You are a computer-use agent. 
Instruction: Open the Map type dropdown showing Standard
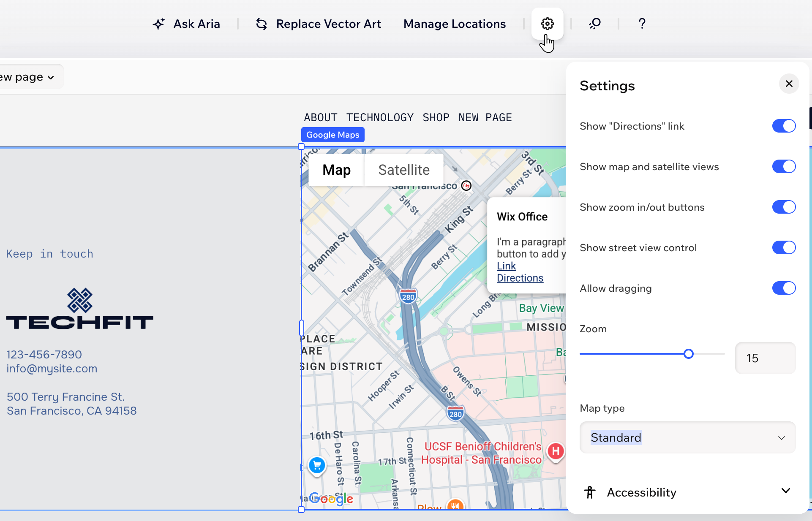(687, 438)
